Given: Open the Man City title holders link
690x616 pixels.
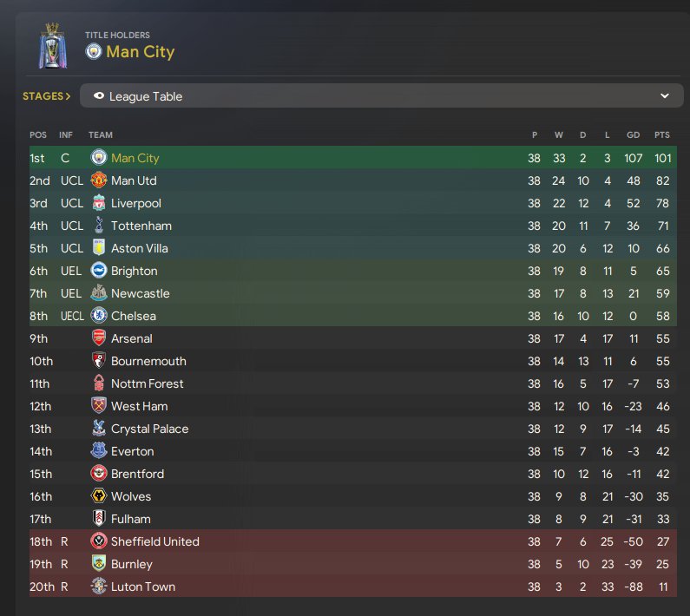Looking at the screenshot, I should [x=141, y=52].
